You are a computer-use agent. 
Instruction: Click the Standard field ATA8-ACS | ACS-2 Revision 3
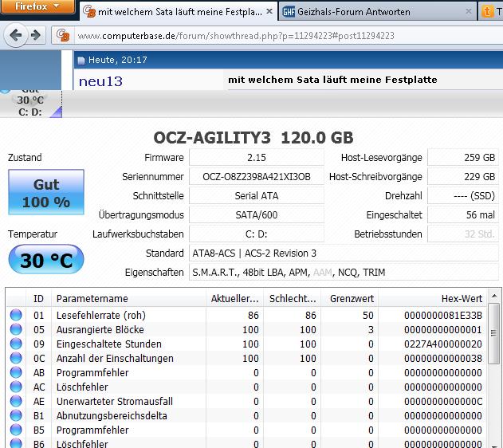click(x=344, y=253)
